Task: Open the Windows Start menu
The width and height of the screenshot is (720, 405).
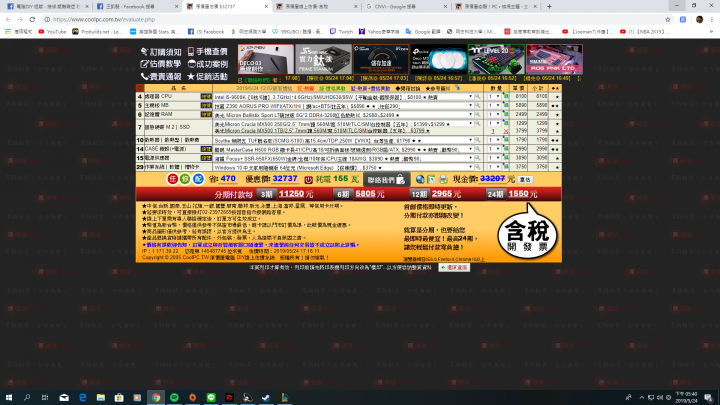Action: click(x=9, y=397)
